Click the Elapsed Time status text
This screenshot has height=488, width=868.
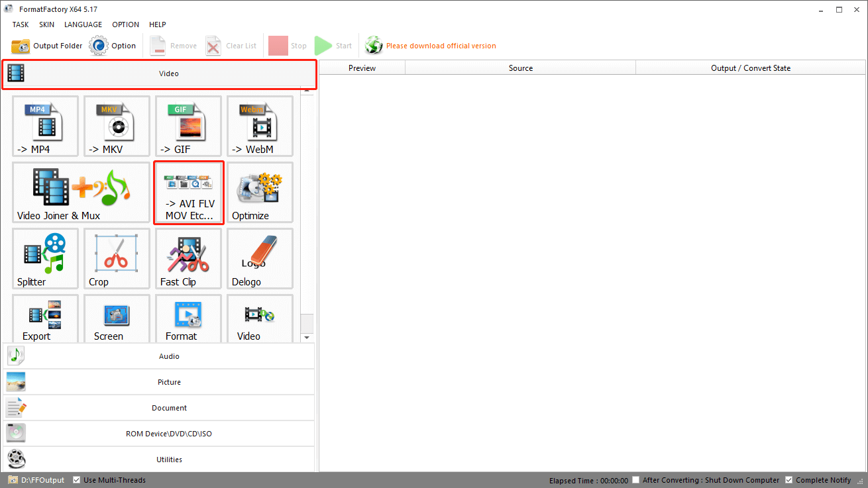pos(588,480)
